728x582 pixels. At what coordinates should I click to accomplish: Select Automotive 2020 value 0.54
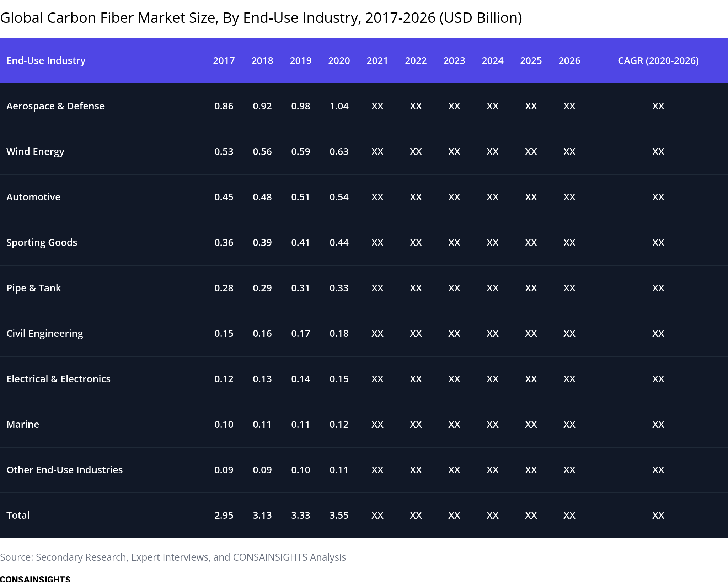pos(339,197)
